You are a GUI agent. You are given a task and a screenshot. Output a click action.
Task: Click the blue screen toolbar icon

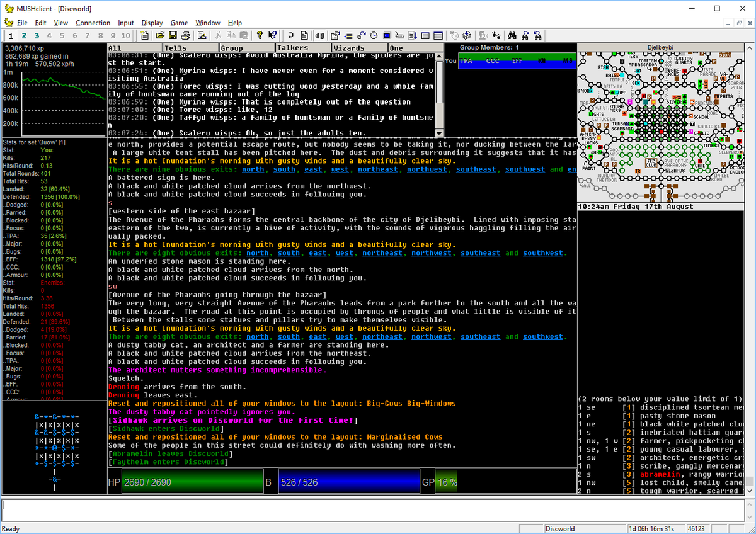387,35
